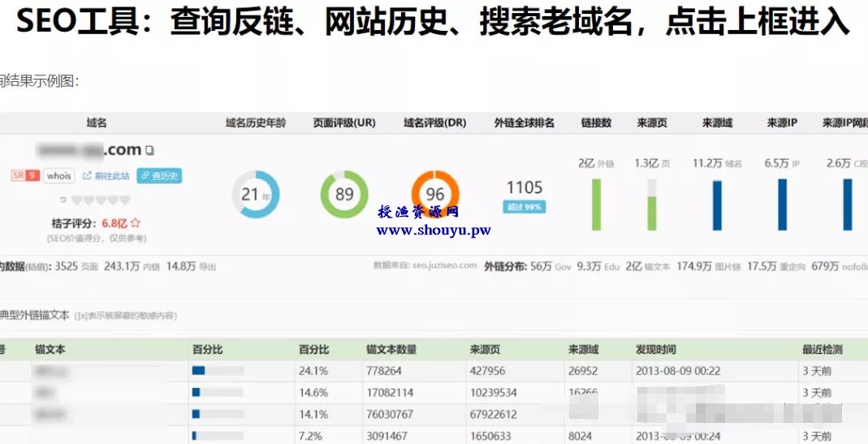Click the 锚文本 table header
This screenshot has height=444, width=868.
pyautogui.click(x=50, y=349)
